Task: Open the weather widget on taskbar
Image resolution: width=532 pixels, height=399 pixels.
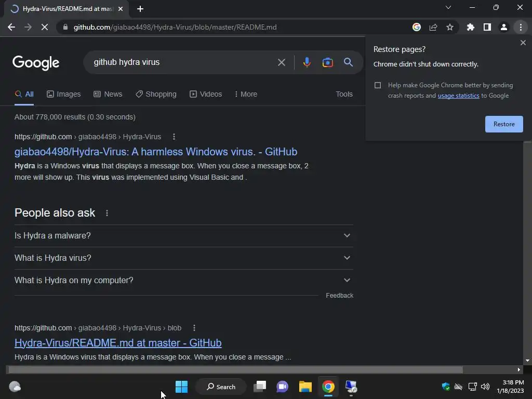Action: click(x=15, y=387)
